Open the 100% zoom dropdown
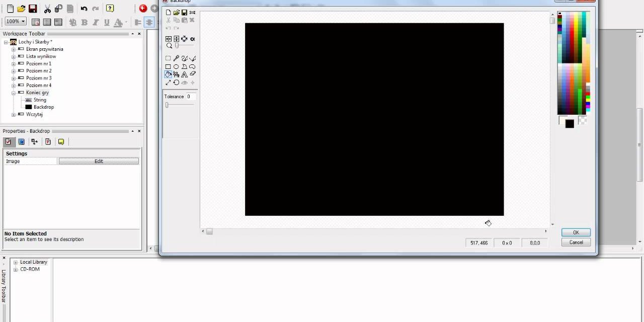The width and height of the screenshot is (644, 322). point(23,22)
